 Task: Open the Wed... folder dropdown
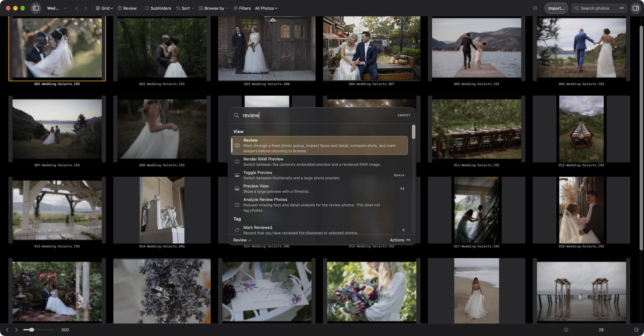(x=57, y=8)
